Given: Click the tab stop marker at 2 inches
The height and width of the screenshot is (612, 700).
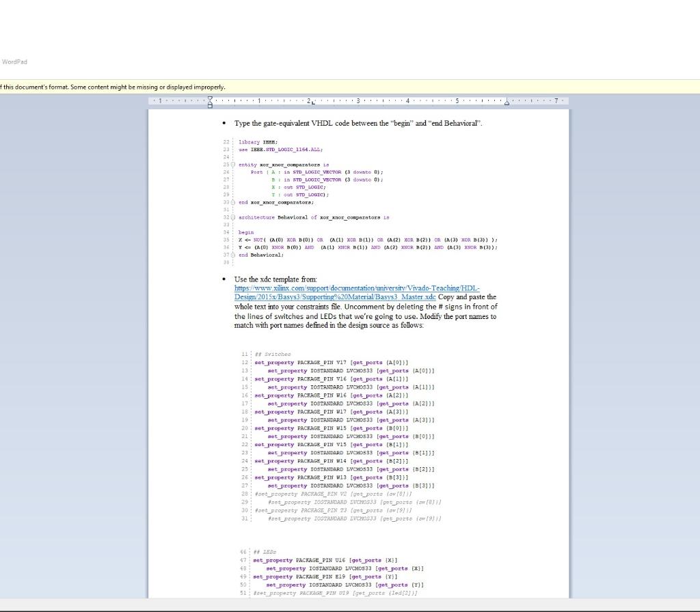Looking at the screenshot, I should click(312, 104).
